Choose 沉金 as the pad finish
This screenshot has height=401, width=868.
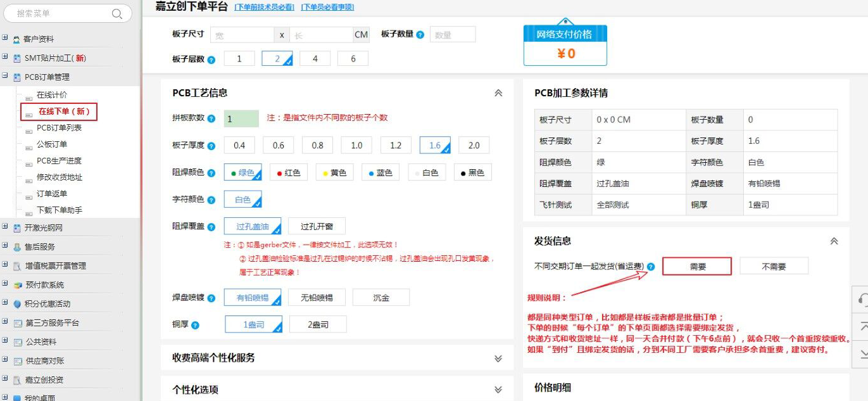(x=381, y=298)
